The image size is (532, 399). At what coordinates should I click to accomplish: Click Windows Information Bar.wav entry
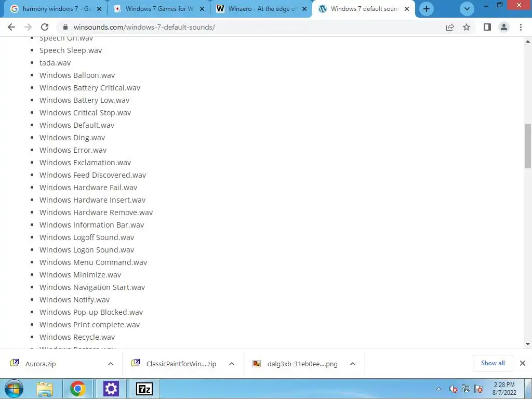point(91,225)
